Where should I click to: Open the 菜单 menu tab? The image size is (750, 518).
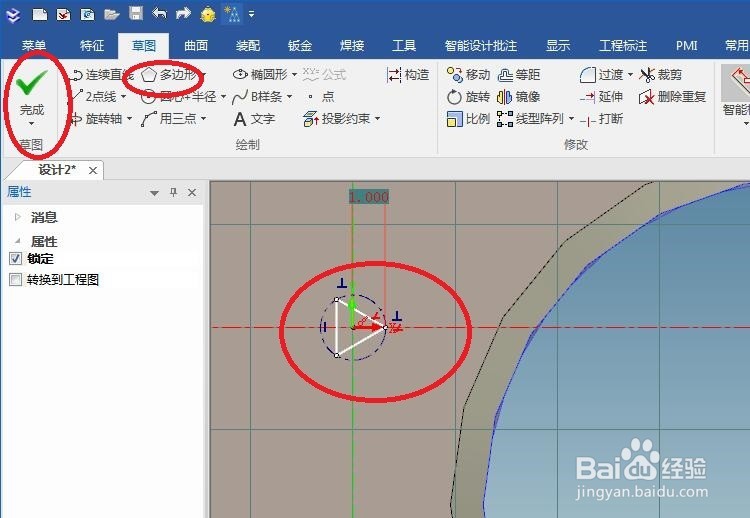click(x=33, y=45)
